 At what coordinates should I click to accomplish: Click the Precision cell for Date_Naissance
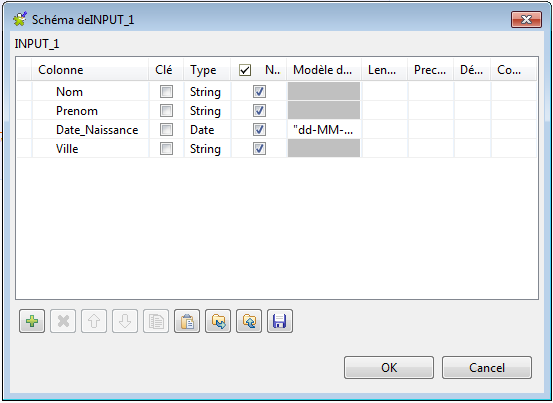[x=431, y=130]
